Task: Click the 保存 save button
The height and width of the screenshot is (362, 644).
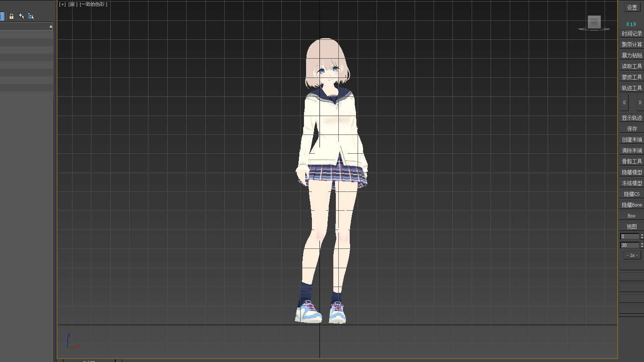Action: tap(631, 129)
